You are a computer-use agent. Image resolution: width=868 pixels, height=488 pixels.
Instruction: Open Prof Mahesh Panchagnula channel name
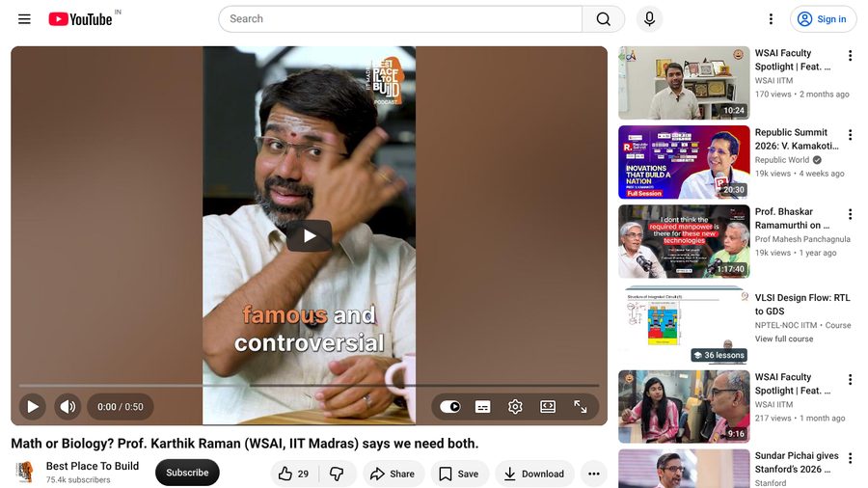[802, 239]
